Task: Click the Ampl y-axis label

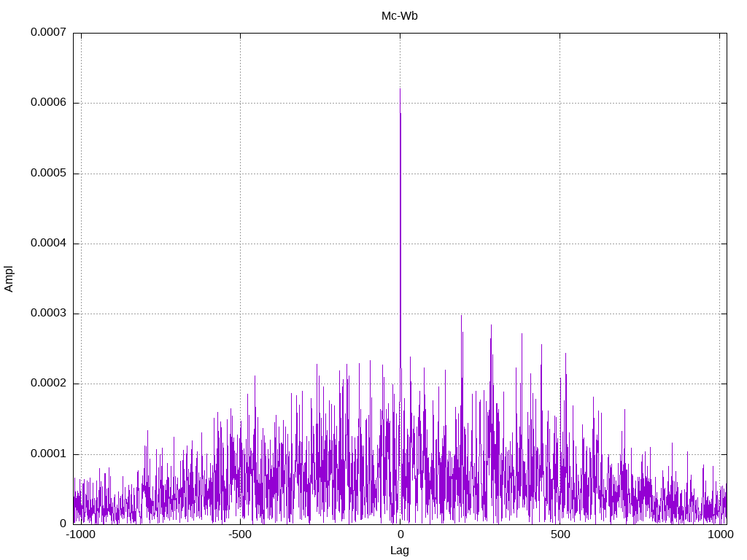Action: (9, 279)
